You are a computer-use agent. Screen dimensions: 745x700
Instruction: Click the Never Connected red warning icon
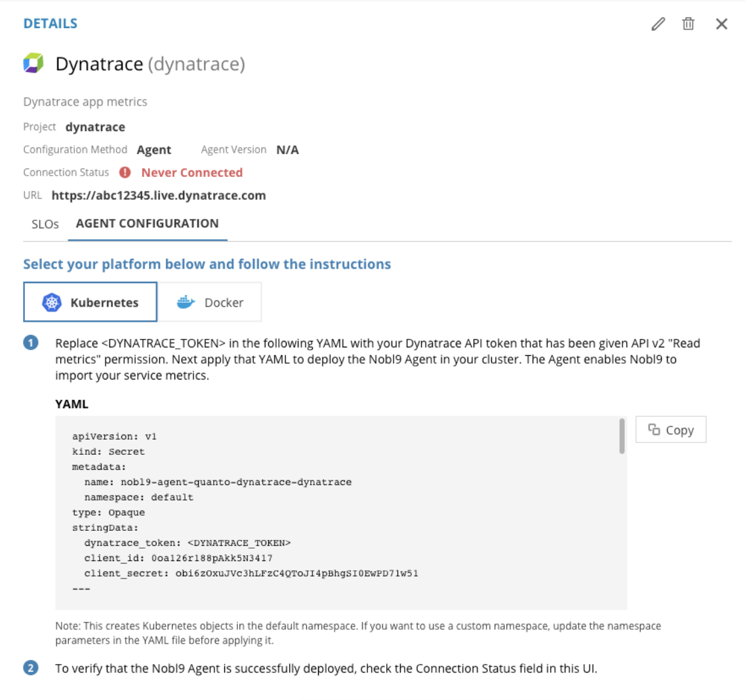(x=125, y=172)
